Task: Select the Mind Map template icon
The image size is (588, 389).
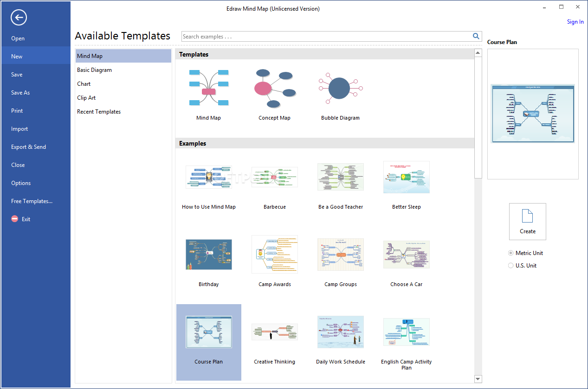Action: (x=209, y=88)
